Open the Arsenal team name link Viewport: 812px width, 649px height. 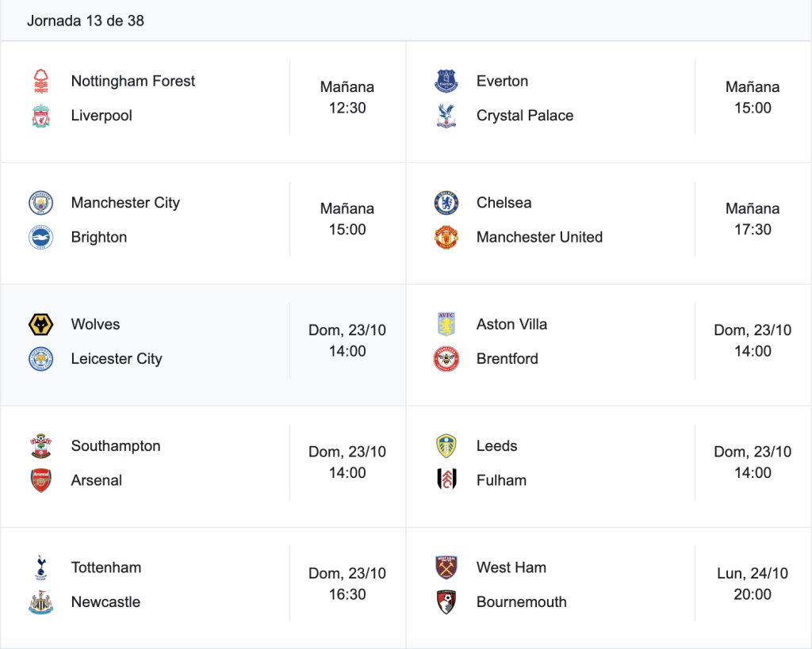96,481
